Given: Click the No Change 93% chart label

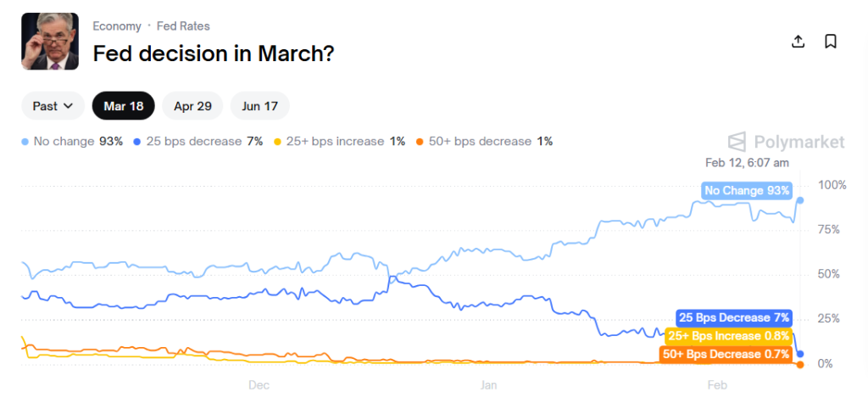Looking at the screenshot, I should [747, 191].
